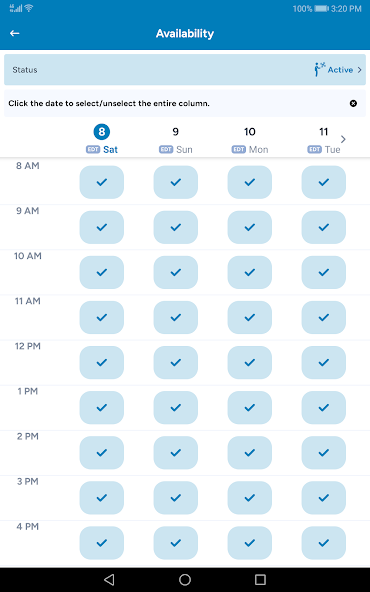Screen dimensions: 370x592
Task: Select the Sunday 9 date column
Action: pyautogui.click(x=176, y=139)
